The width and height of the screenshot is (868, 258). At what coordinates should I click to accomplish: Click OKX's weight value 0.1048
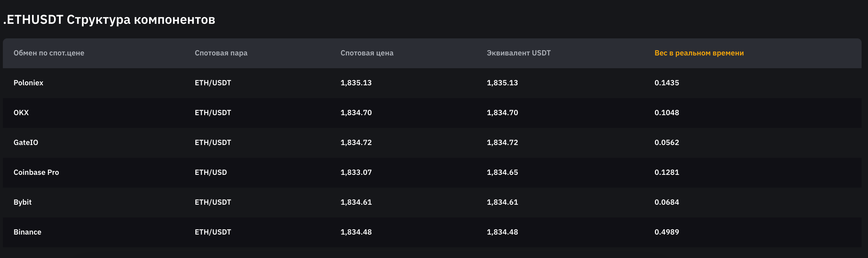666,113
